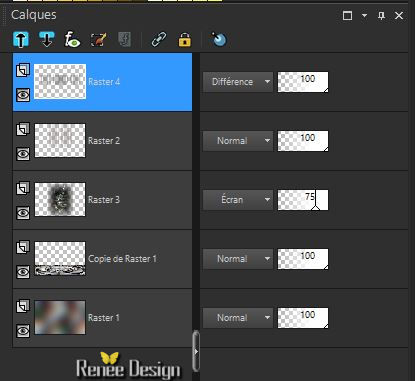This screenshot has height=381, width=415.
Task: Expand Raster 2 Normal blend mode list
Action: pyautogui.click(x=238, y=141)
